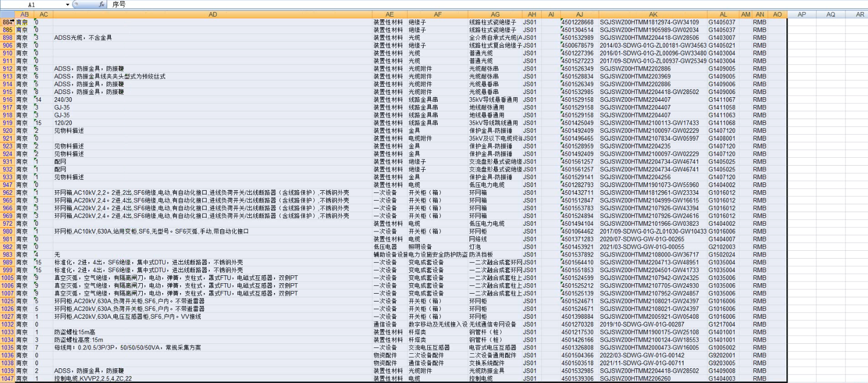
Task: Click the cell with order number 4501228668
Action: [x=578, y=22]
